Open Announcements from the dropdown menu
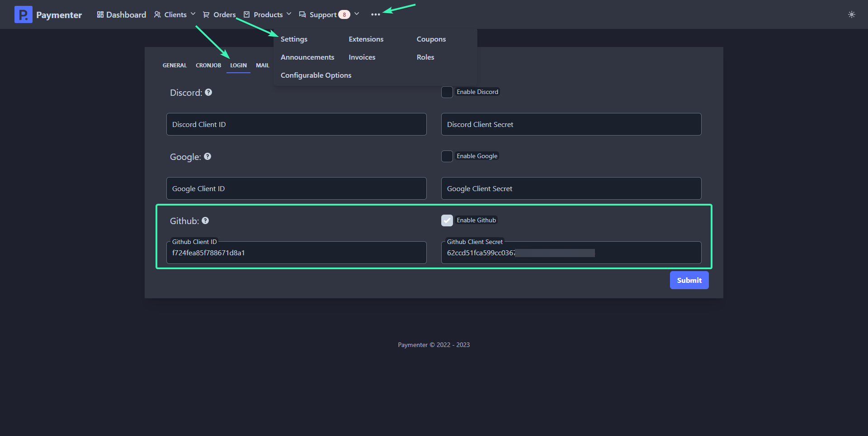The height and width of the screenshot is (436, 868). coord(307,57)
